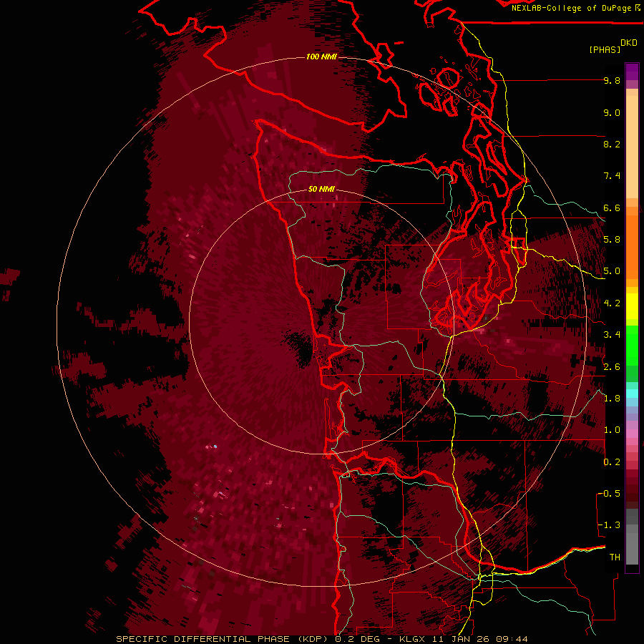The width and height of the screenshot is (644, 644).
Task: Click the 09:44 time in the caption
Action: click(x=512, y=639)
